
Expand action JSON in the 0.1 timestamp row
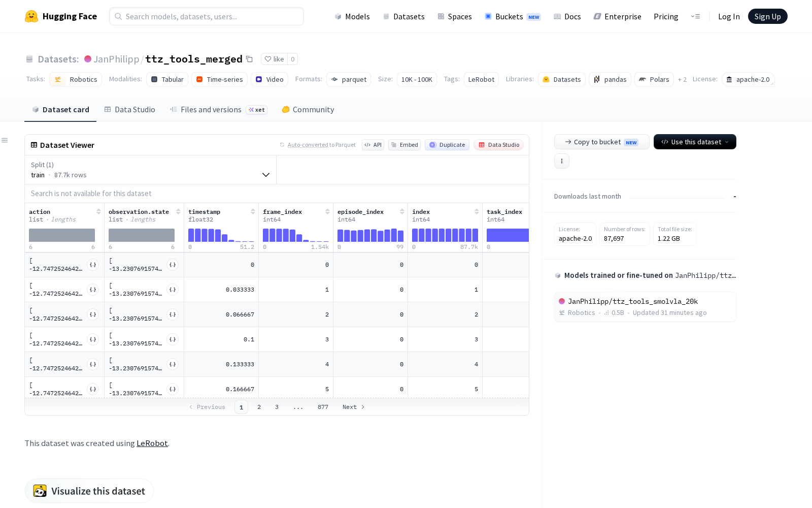tap(93, 339)
